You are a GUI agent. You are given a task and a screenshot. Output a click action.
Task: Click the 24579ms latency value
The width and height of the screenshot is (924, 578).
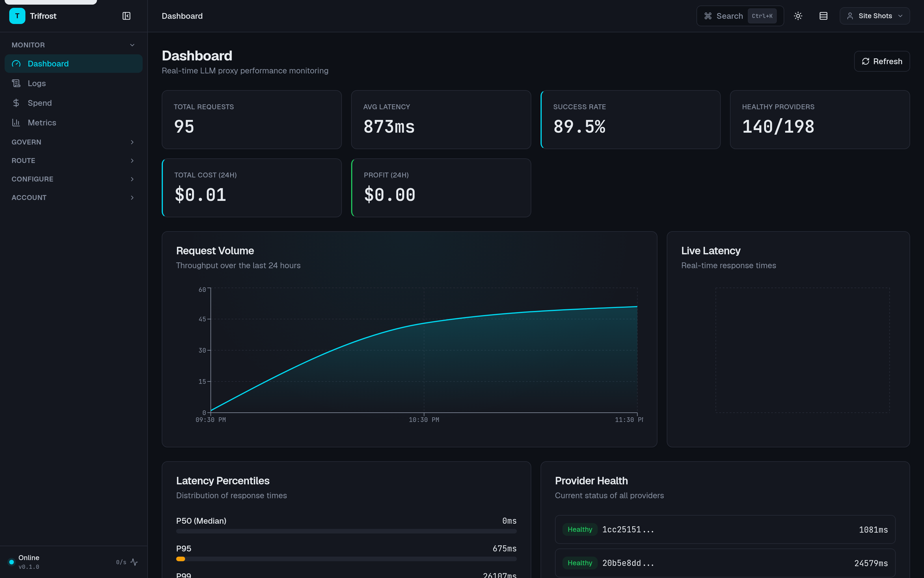871,564
